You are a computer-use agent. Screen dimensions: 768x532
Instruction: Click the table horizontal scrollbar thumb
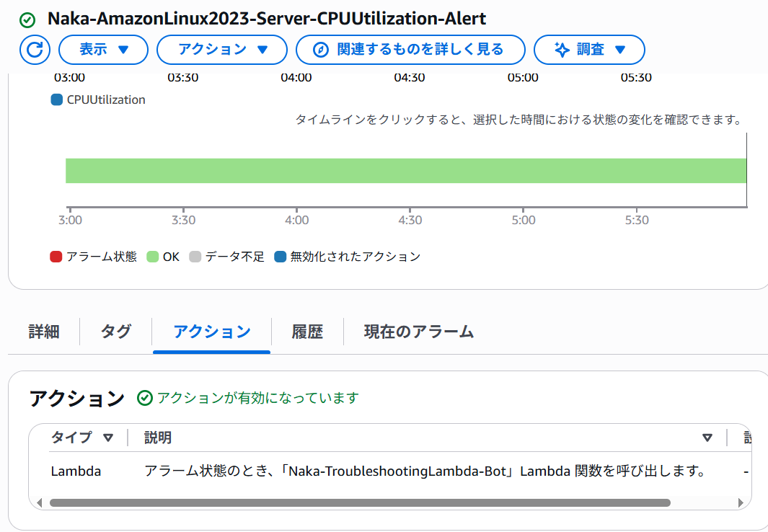click(x=360, y=502)
